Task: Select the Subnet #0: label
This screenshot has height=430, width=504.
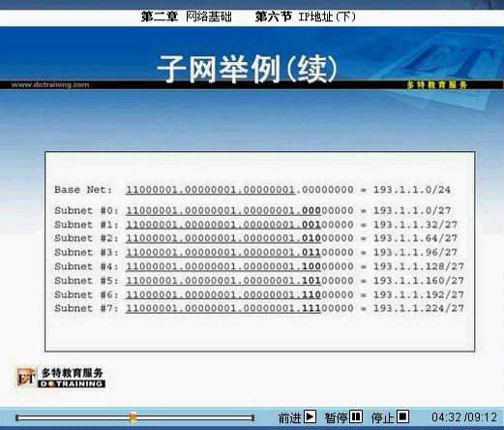Action: [86, 210]
